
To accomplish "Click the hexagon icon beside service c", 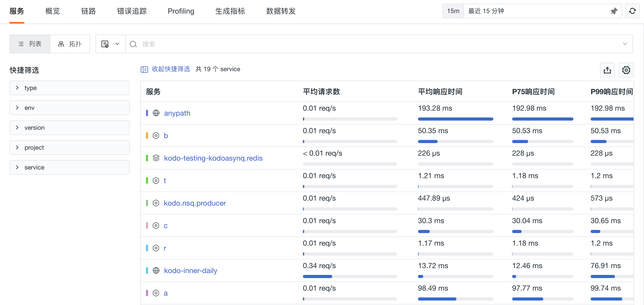I will pyautogui.click(x=156, y=225).
